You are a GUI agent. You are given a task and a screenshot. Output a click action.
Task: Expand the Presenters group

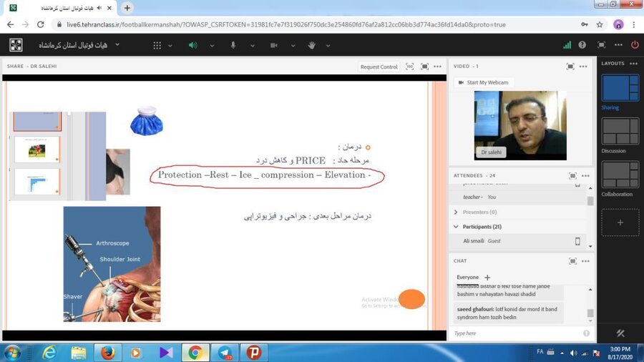coord(456,212)
